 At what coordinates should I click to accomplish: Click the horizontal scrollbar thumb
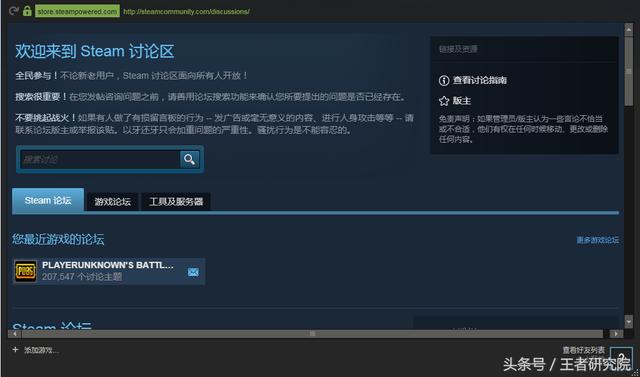[x=312, y=334]
